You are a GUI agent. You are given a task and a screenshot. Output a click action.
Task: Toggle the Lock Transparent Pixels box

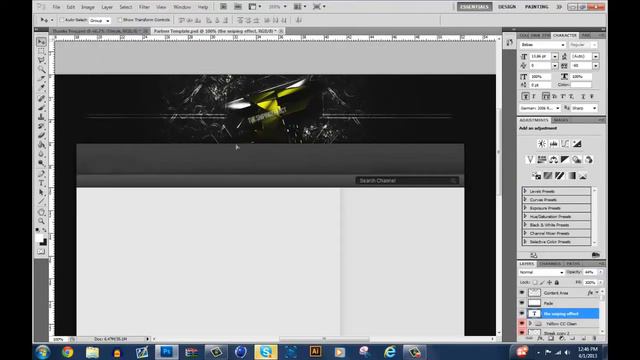point(535,282)
